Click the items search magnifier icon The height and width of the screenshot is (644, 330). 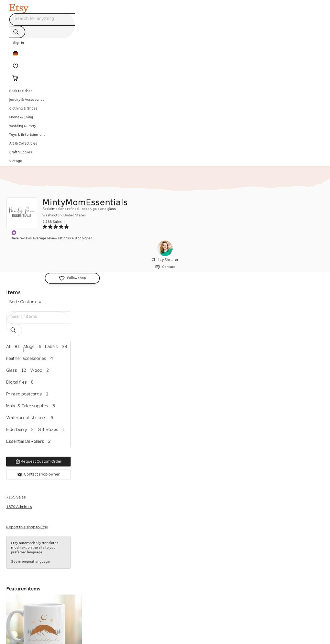pyautogui.click(x=14, y=330)
